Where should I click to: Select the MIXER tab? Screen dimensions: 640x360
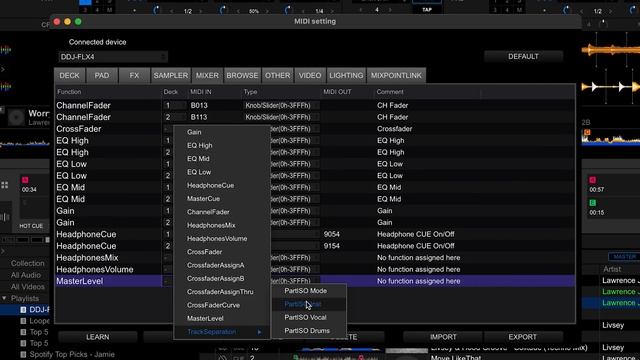[x=207, y=76]
